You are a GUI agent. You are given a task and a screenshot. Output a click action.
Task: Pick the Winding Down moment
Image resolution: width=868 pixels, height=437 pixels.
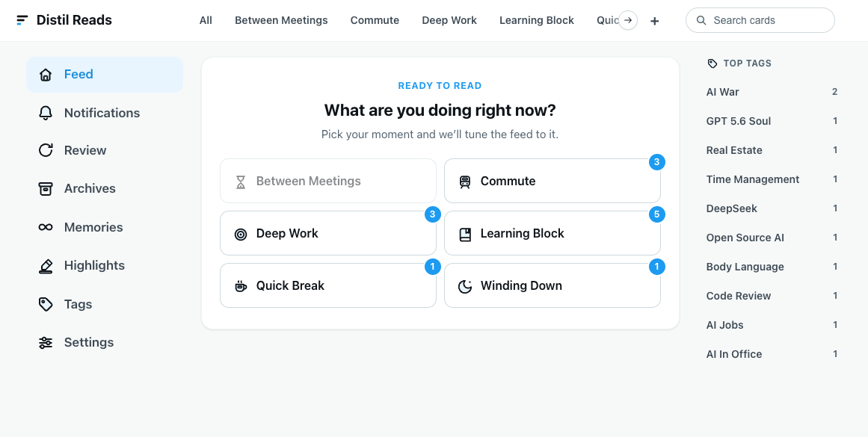552,285
